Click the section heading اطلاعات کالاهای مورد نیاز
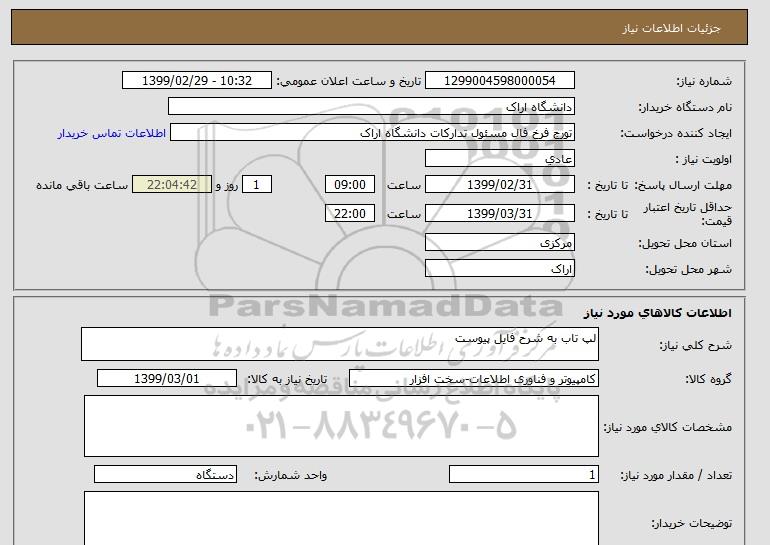Viewport: 770px width, 545px height. pos(658,313)
